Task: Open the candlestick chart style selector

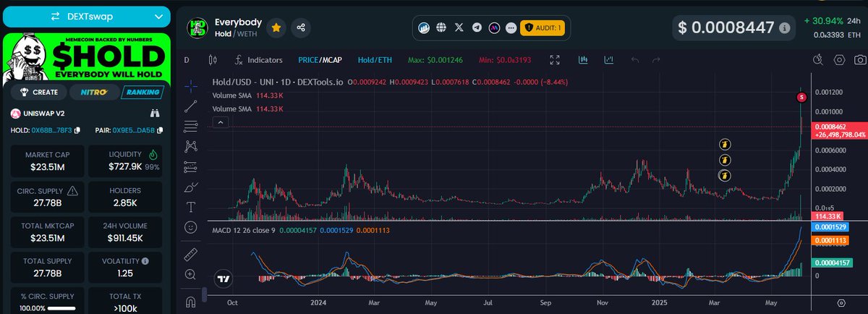Action: (x=213, y=59)
